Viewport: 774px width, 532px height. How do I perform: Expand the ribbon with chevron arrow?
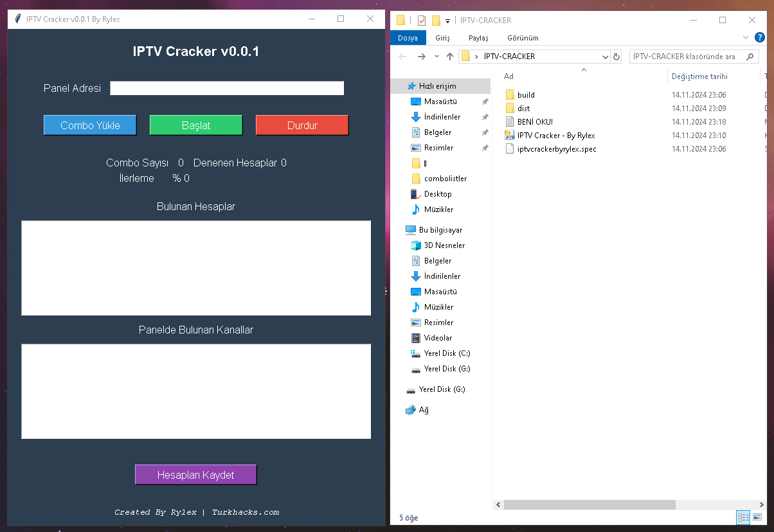click(746, 37)
